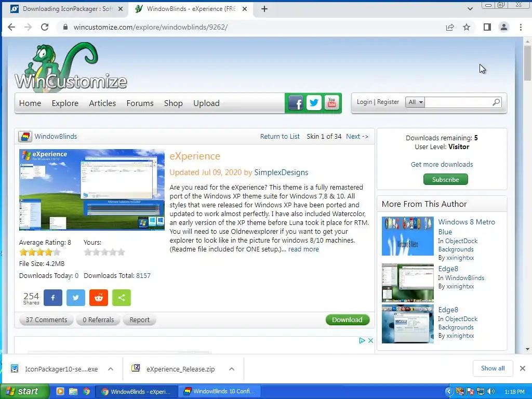This screenshot has height=399, width=532.
Task: Click Return to List link
Action: [280, 137]
